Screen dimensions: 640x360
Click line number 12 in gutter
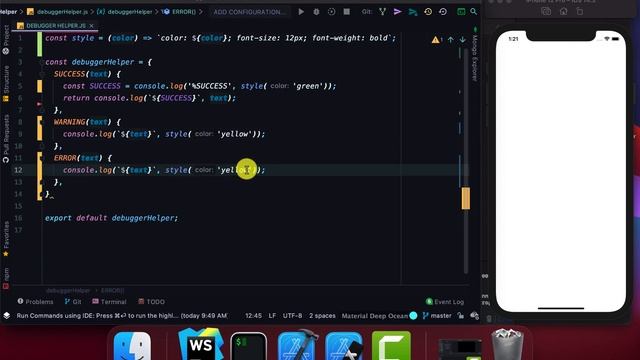tap(18, 170)
